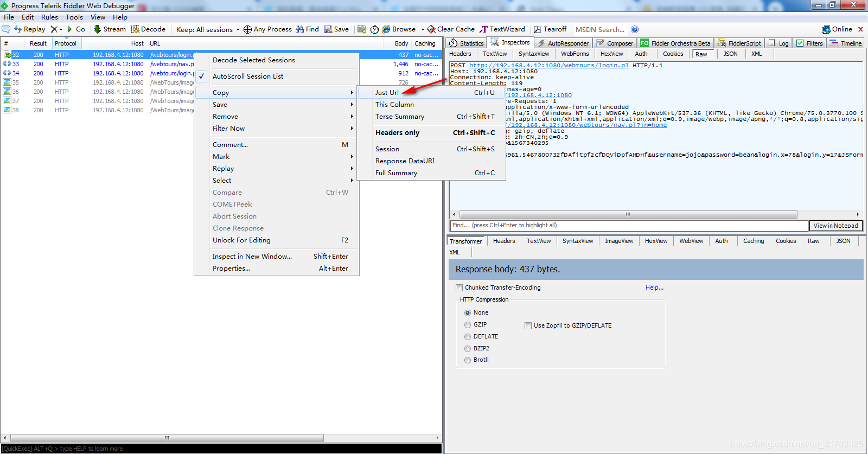Click the Save sessions icon

(328, 29)
